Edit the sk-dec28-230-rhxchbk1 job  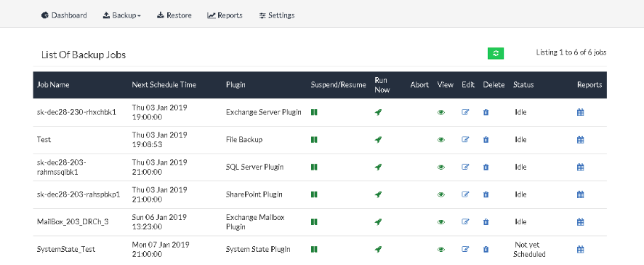465,112
